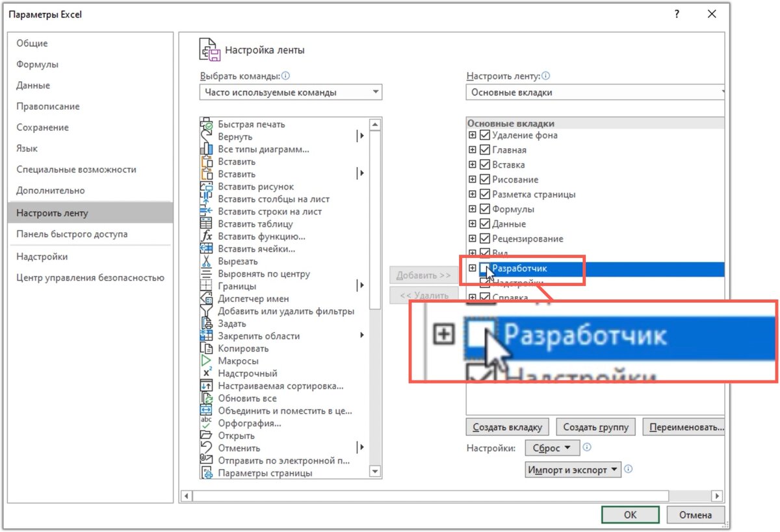The image size is (780, 532).
Task: Toggle the Вставка tab checkbox
Action: 484,165
